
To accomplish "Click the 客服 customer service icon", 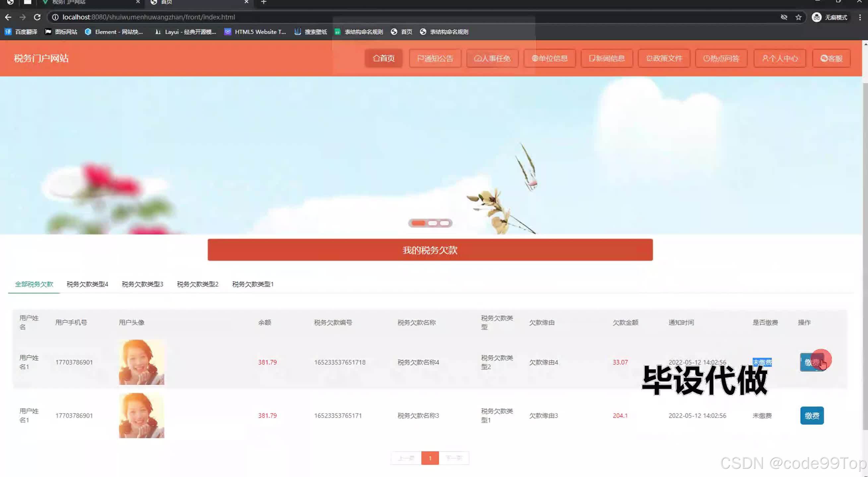I will (824, 58).
